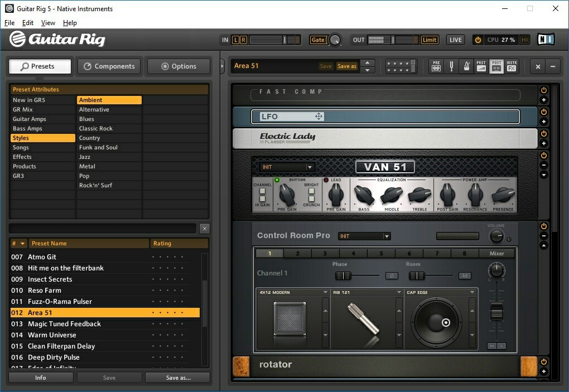
Task: Toggle the Gate button
Action: pos(318,40)
